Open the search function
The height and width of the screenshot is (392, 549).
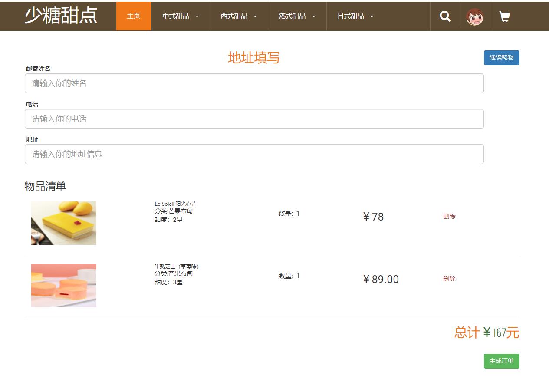click(445, 16)
